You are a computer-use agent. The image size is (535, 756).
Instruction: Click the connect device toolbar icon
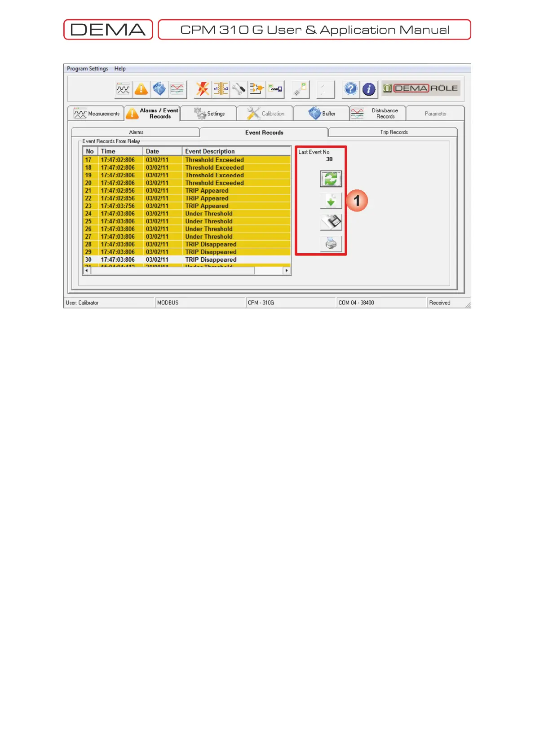point(300,89)
